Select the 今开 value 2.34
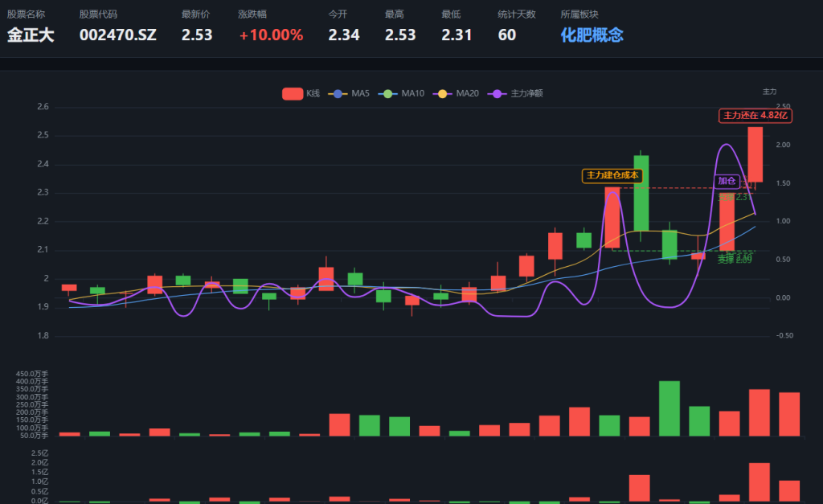The image size is (823, 504). click(x=344, y=35)
